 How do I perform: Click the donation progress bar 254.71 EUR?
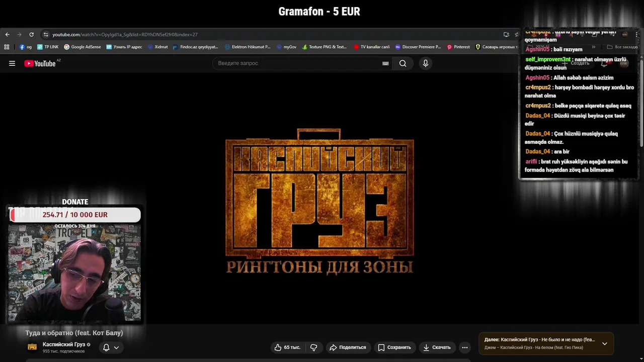(x=75, y=215)
